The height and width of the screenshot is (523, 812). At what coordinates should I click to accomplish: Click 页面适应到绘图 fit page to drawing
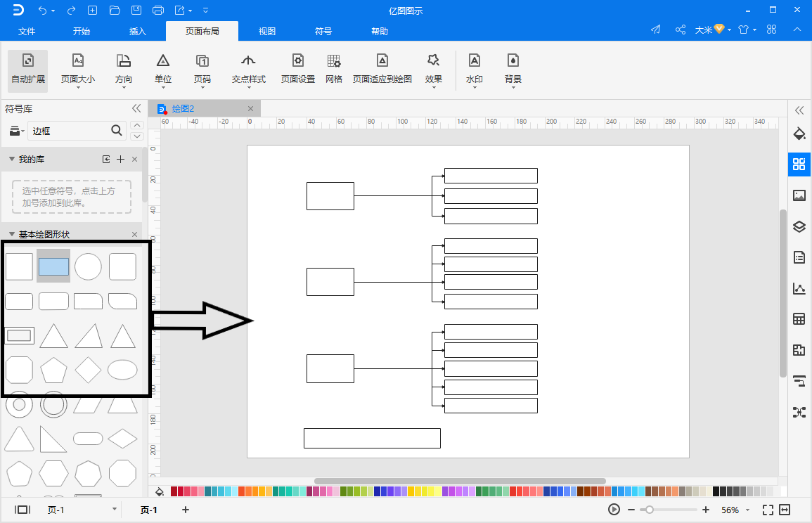click(x=382, y=70)
